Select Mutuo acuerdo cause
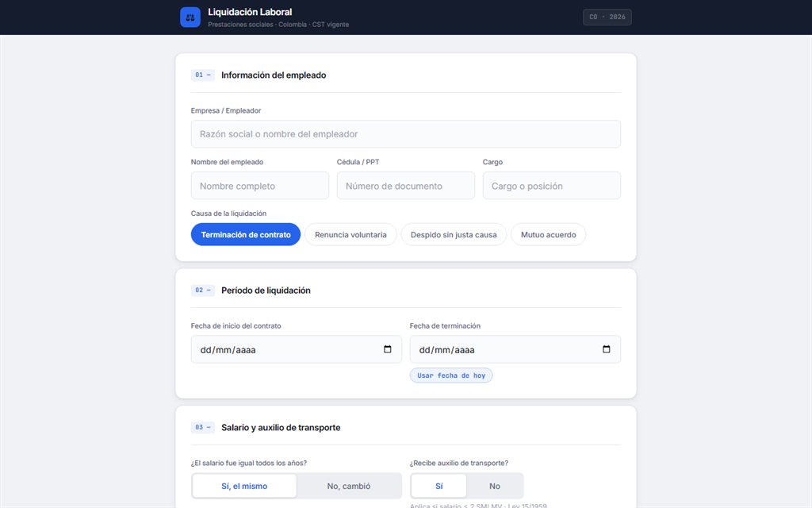Image resolution: width=812 pixels, height=508 pixels. click(x=549, y=234)
